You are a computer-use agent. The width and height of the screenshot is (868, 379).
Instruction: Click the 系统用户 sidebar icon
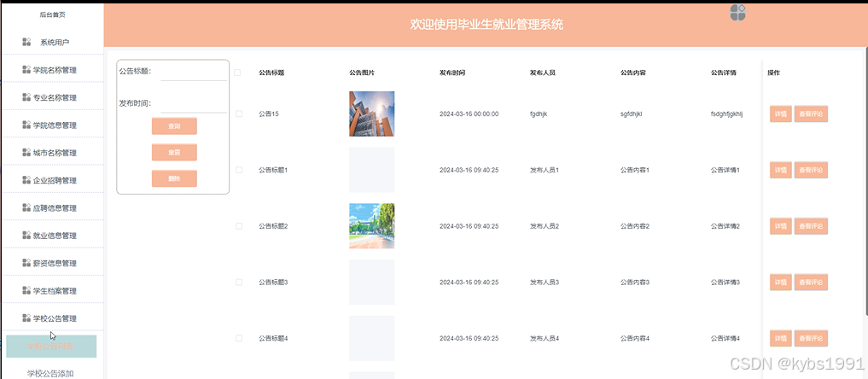tap(26, 42)
